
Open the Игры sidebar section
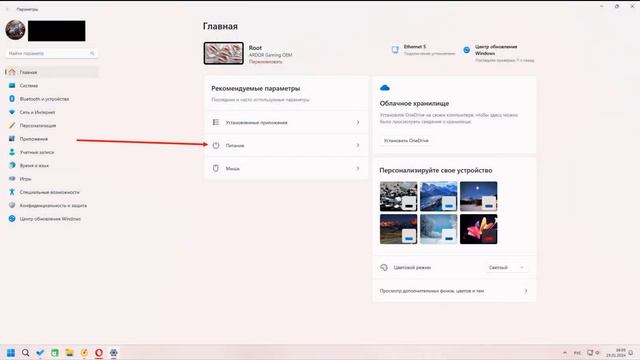(51, 179)
